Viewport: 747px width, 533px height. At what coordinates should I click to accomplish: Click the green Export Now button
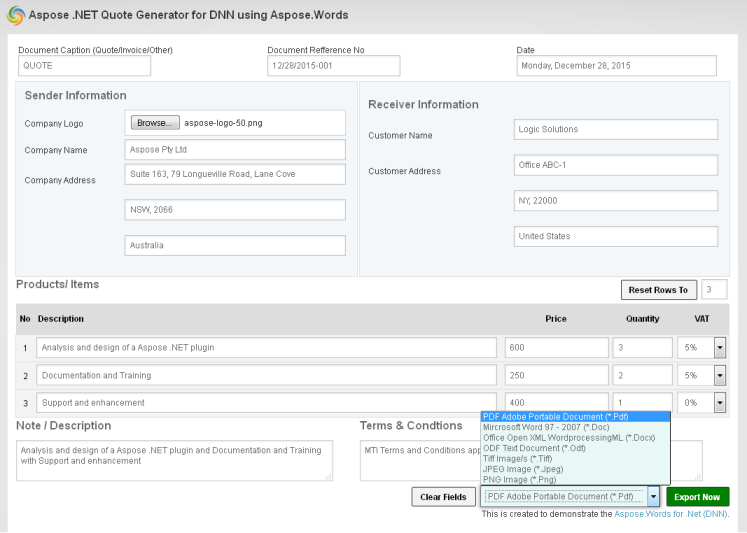pyautogui.click(x=697, y=497)
